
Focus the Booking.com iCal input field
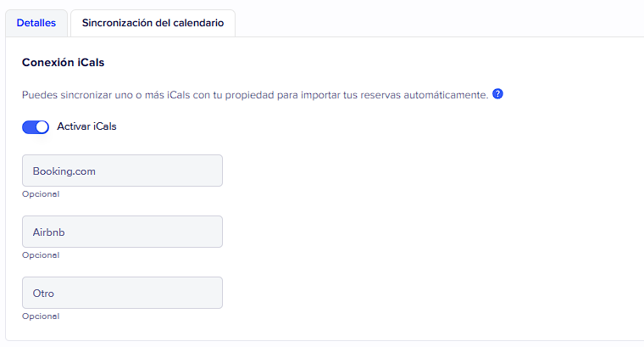(122, 171)
